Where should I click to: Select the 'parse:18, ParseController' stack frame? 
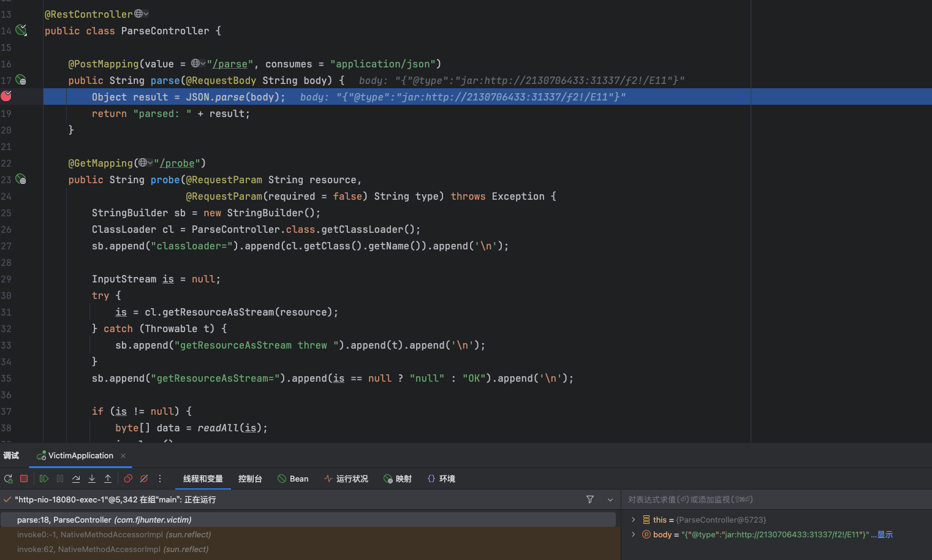pyautogui.click(x=308, y=520)
